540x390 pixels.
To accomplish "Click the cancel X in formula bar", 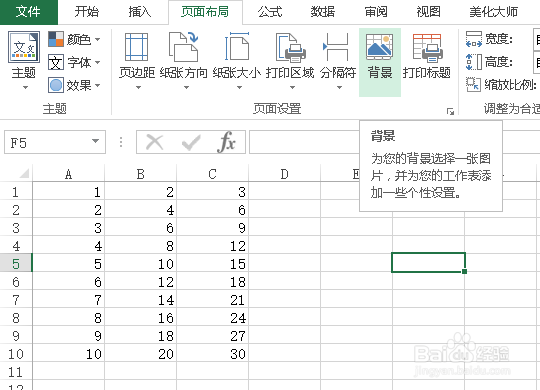I will (x=155, y=142).
